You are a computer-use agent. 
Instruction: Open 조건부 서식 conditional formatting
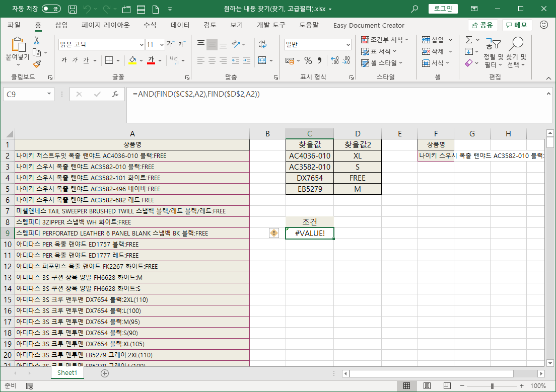(385, 40)
